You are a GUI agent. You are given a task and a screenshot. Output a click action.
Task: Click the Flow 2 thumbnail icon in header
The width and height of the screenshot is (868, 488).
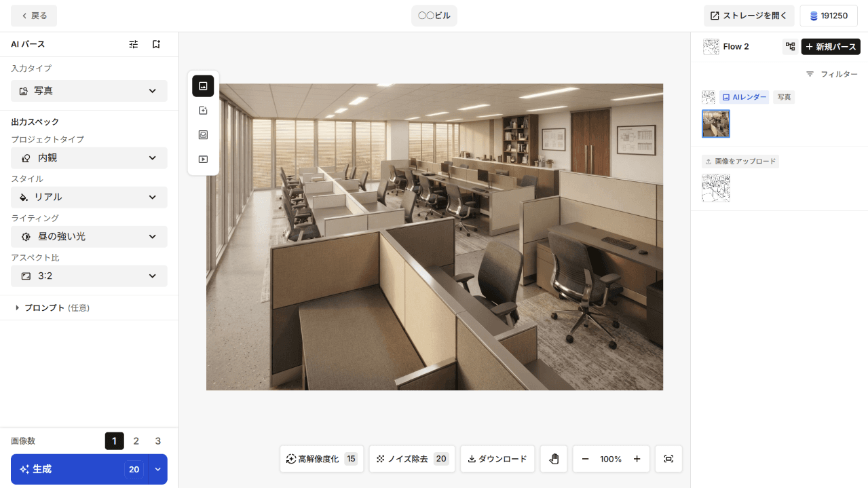[x=711, y=47]
